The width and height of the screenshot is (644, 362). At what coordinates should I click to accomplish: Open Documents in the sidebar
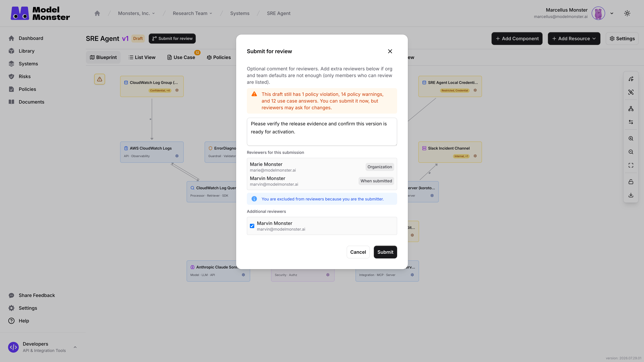click(x=32, y=102)
